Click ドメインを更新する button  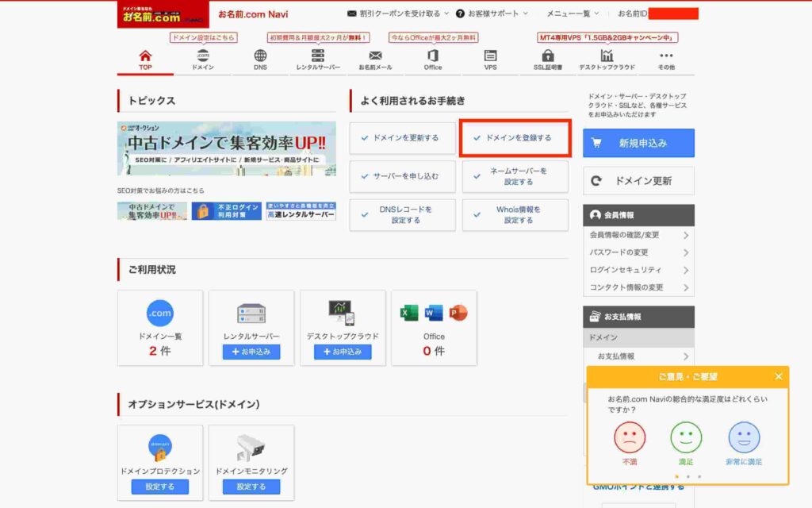coord(402,138)
